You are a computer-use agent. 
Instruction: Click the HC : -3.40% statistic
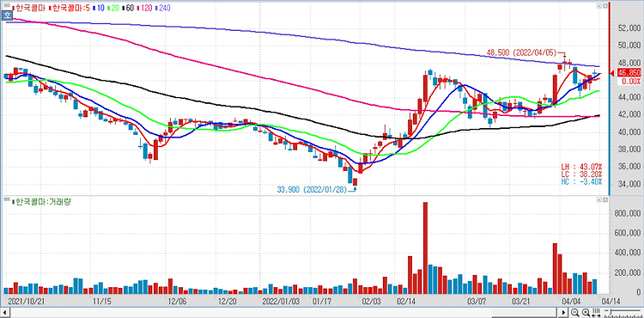click(581, 181)
